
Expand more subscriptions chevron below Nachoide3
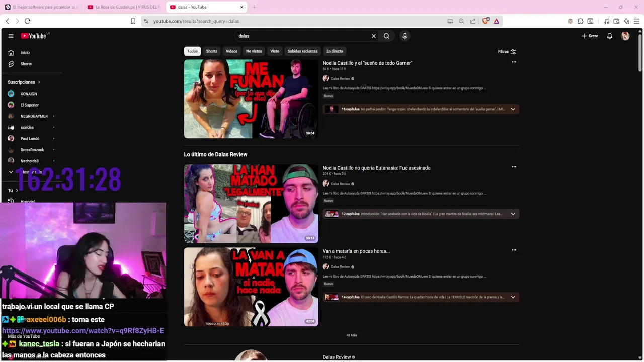11,172
